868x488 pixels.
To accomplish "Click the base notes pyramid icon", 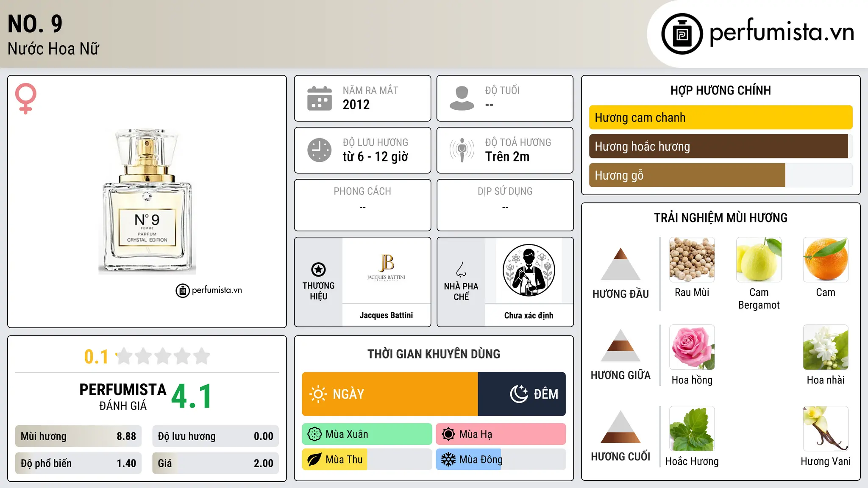I will pos(620,427).
